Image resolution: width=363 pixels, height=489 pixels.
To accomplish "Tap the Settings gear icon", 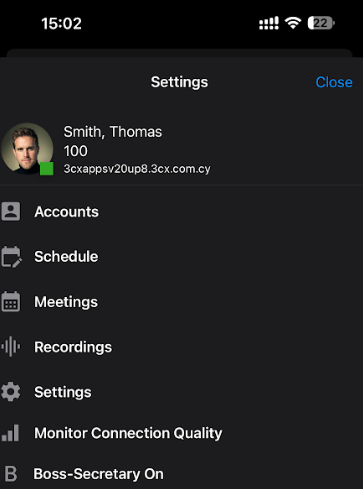I will 11,392.
